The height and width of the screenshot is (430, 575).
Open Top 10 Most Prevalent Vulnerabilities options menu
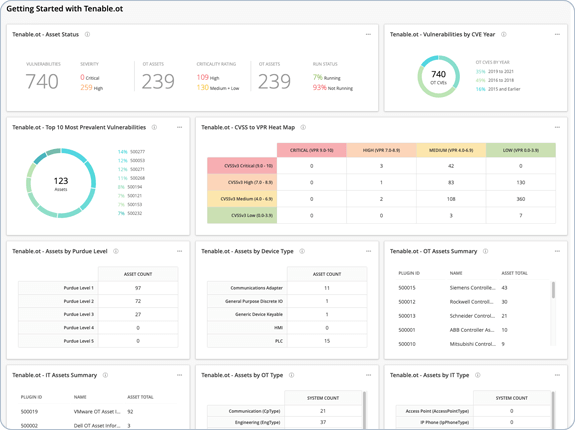(x=179, y=128)
